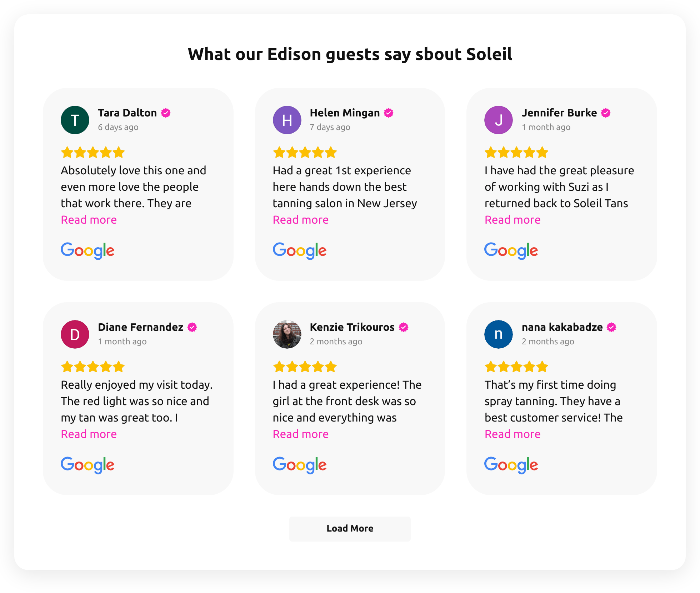Click Helen Mingan's name
This screenshot has width=700, height=593.
click(x=345, y=113)
